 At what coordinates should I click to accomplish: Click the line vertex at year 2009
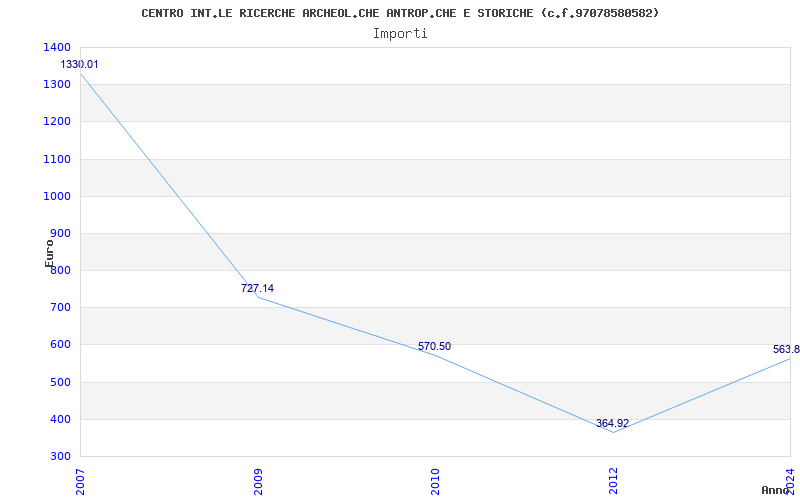point(258,297)
